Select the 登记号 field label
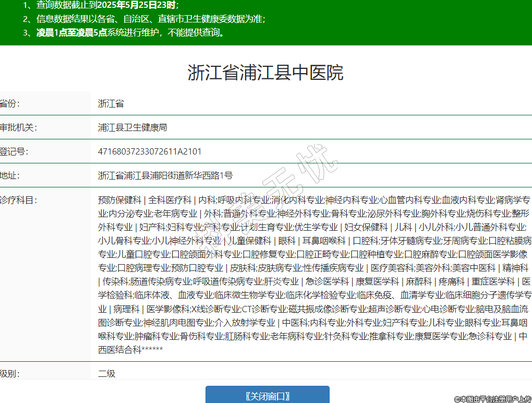The image size is (532, 403). click(x=14, y=151)
